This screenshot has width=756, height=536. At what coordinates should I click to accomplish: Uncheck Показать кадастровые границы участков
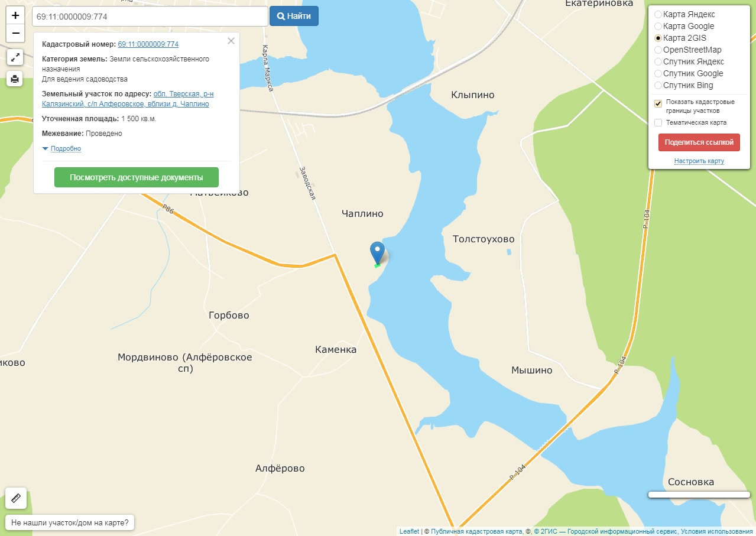pyautogui.click(x=658, y=103)
